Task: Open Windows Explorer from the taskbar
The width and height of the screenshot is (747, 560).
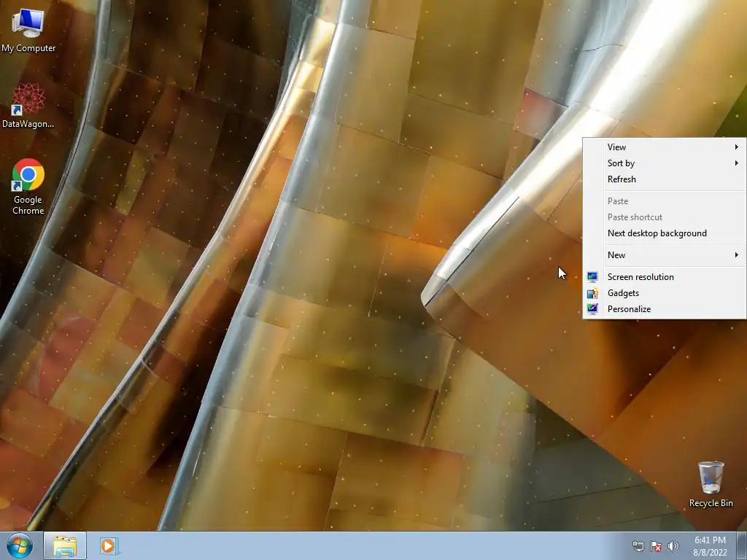Action: [65, 545]
